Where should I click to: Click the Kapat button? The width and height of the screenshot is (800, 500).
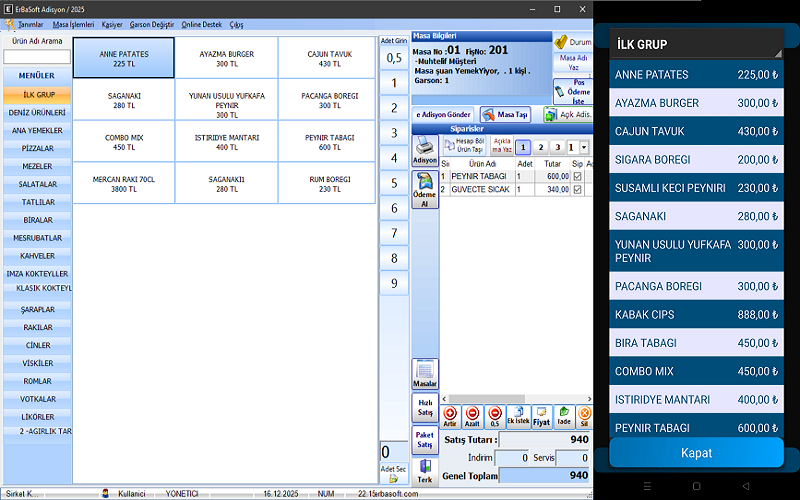click(696, 453)
